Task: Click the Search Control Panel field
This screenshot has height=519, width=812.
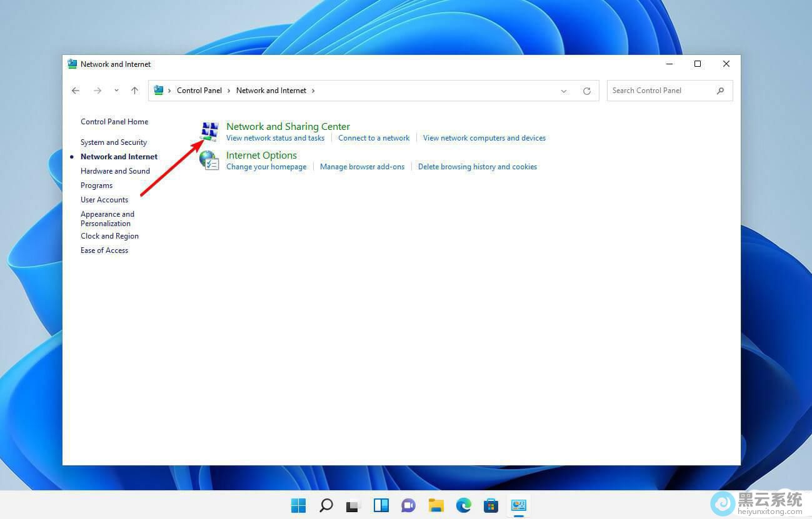Action: coord(661,91)
